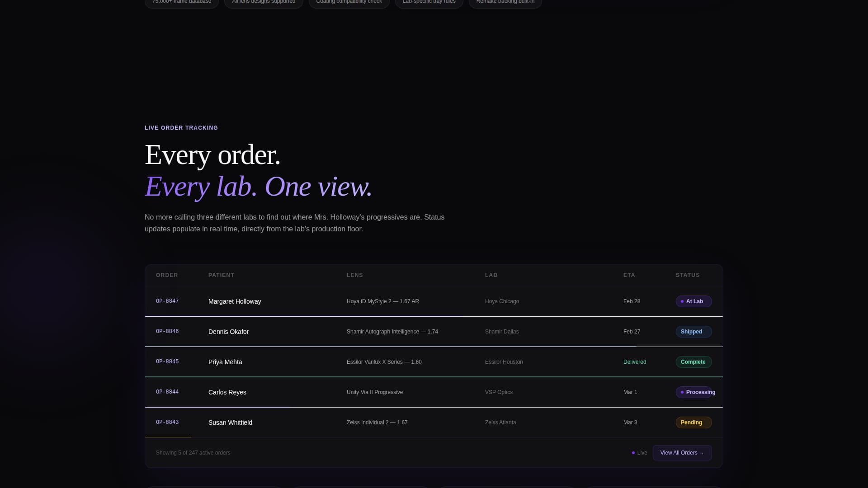This screenshot has height=488, width=868.
Task: Click patient Priya Mehta
Action: 225,362
